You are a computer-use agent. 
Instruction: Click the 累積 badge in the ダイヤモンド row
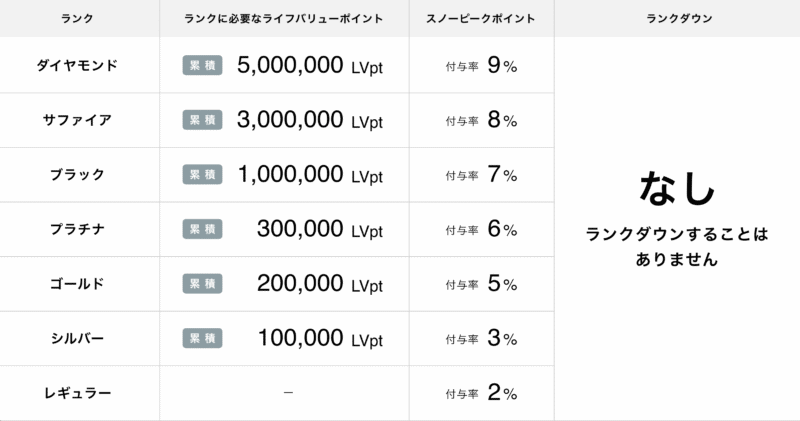coord(202,66)
